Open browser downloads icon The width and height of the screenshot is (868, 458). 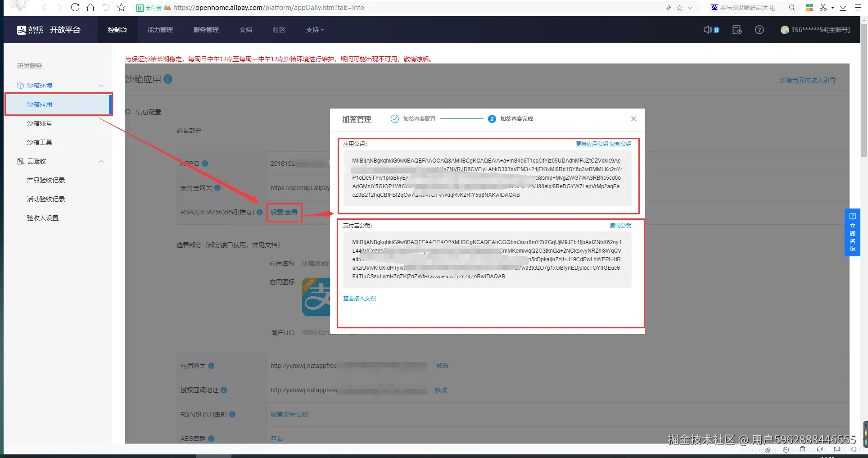(x=843, y=8)
